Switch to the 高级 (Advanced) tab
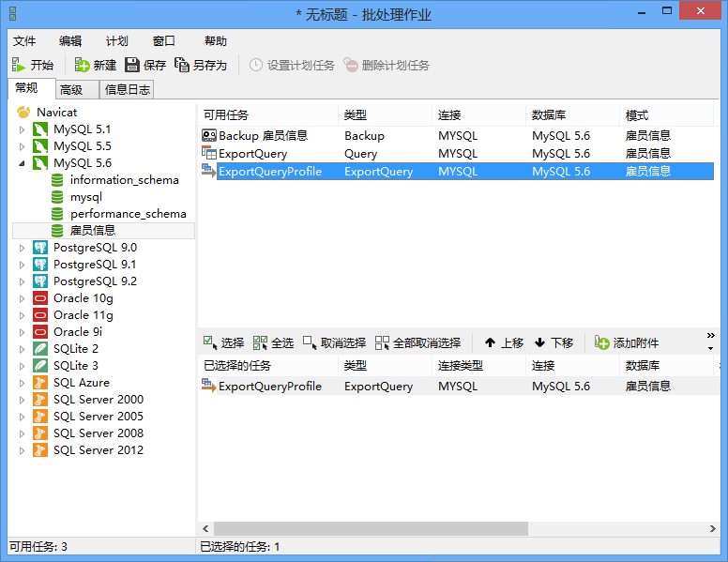The height and width of the screenshot is (562, 728). tap(77, 90)
